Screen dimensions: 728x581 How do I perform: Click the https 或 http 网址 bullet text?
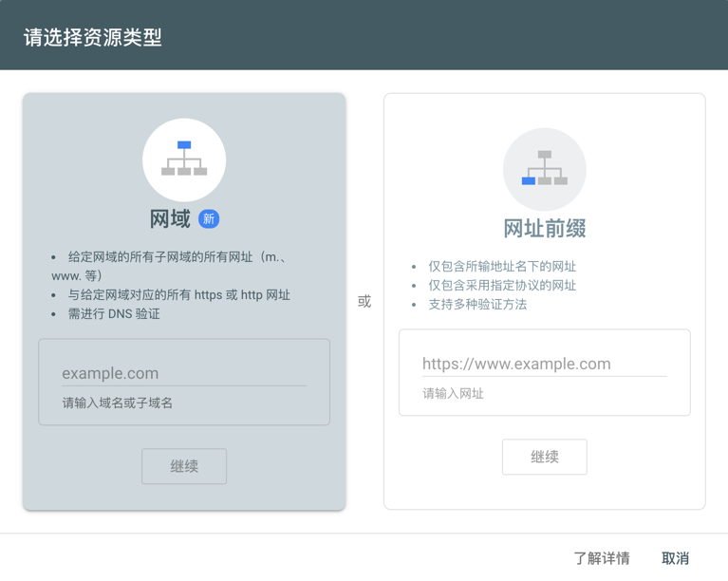(x=178, y=295)
